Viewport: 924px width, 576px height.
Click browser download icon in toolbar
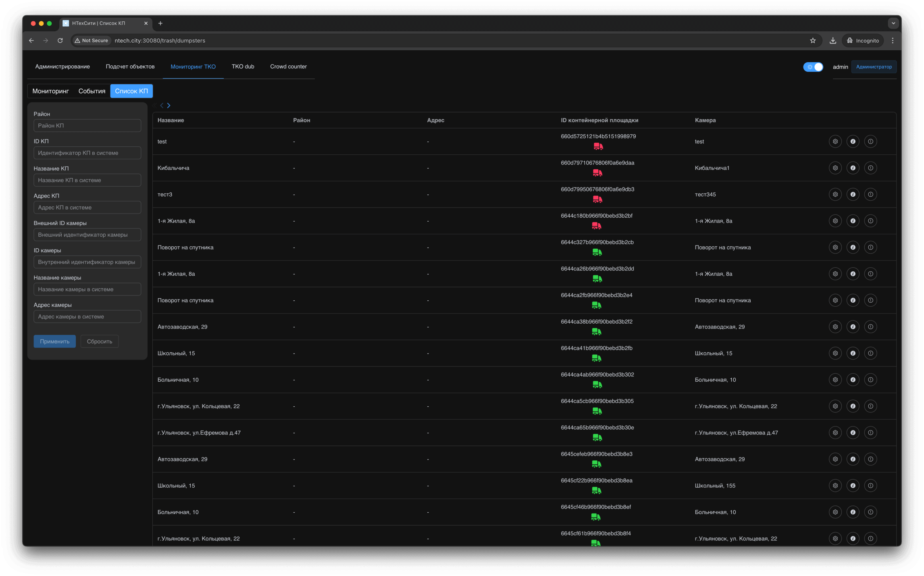point(832,41)
